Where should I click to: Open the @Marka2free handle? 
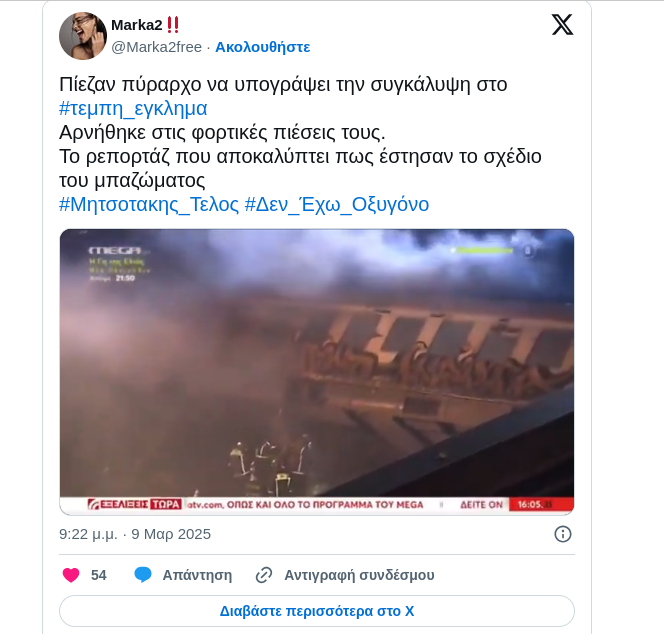156,47
